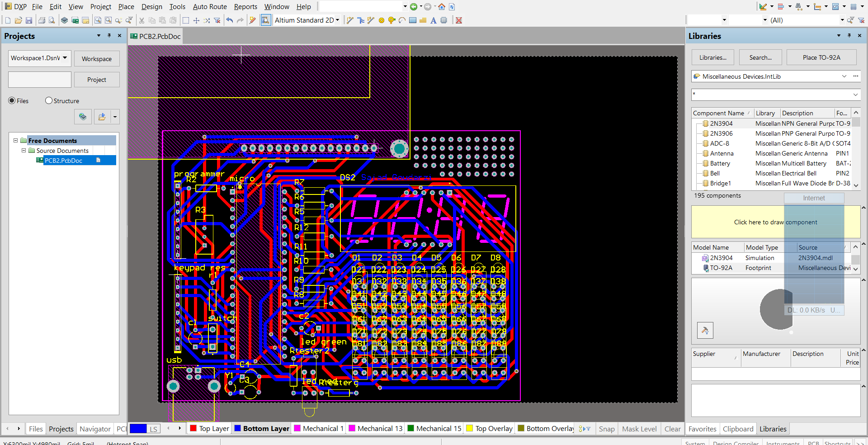The height and width of the screenshot is (445, 868).
Task: Click the Mechanical 15 green color swatch
Action: tap(410, 428)
